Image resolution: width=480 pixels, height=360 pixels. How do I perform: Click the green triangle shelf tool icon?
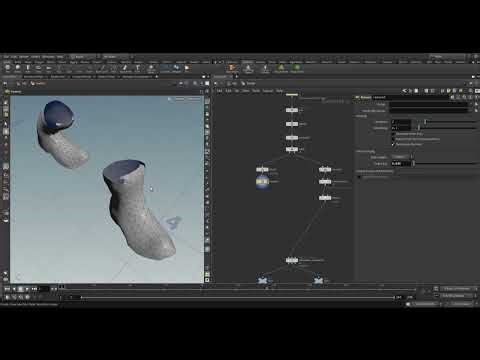[x=281, y=69]
